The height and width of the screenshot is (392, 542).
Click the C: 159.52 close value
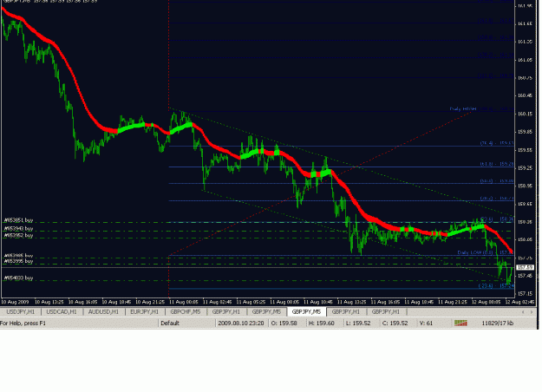tap(395, 323)
